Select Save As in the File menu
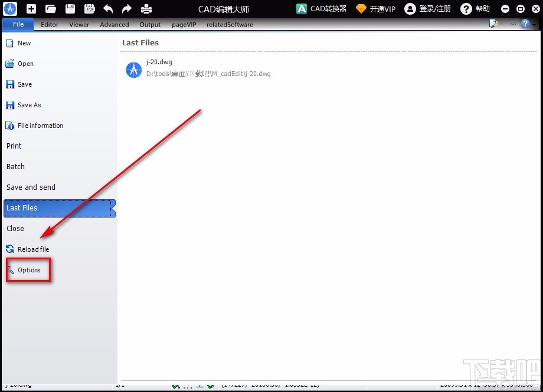Screen dimensions: 543x392 (59, 105)
